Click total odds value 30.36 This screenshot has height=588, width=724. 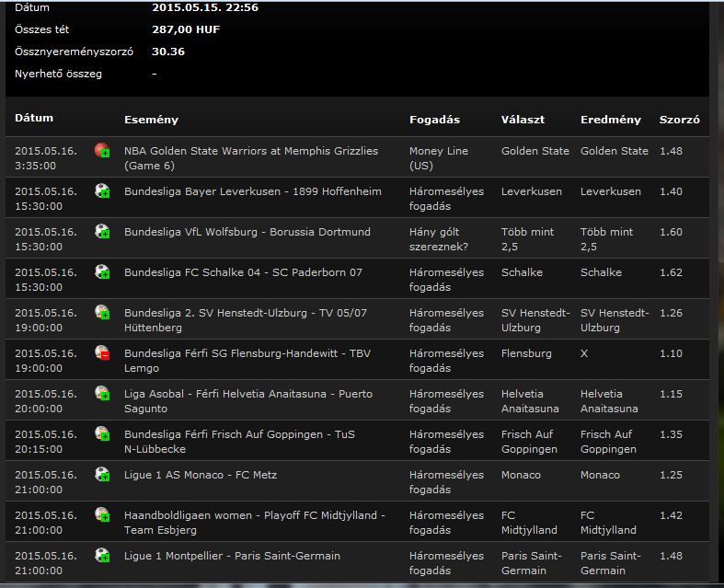[168, 52]
